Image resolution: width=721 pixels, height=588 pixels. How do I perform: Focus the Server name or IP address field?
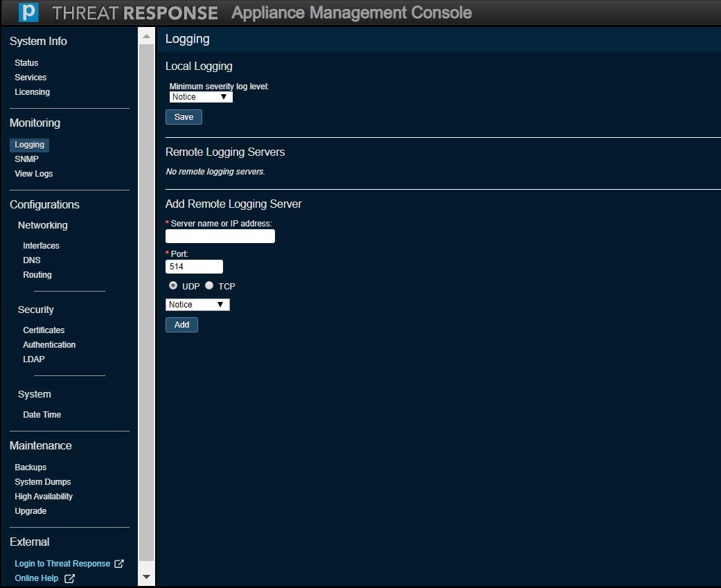[220, 236]
